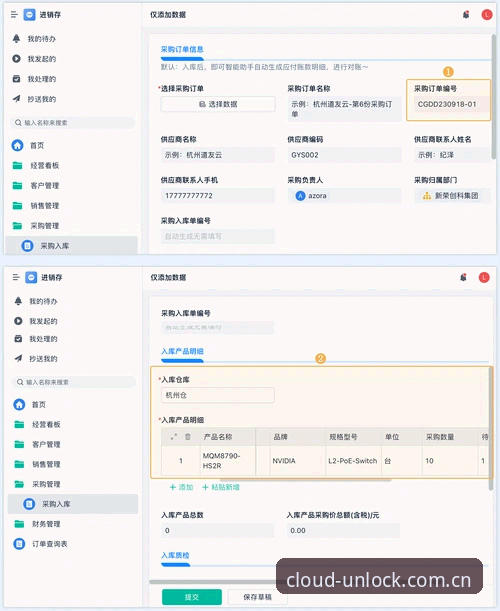Click 订单查询表 sidebar icon
The image size is (500, 611).
pyautogui.click(x=19, y=544)
